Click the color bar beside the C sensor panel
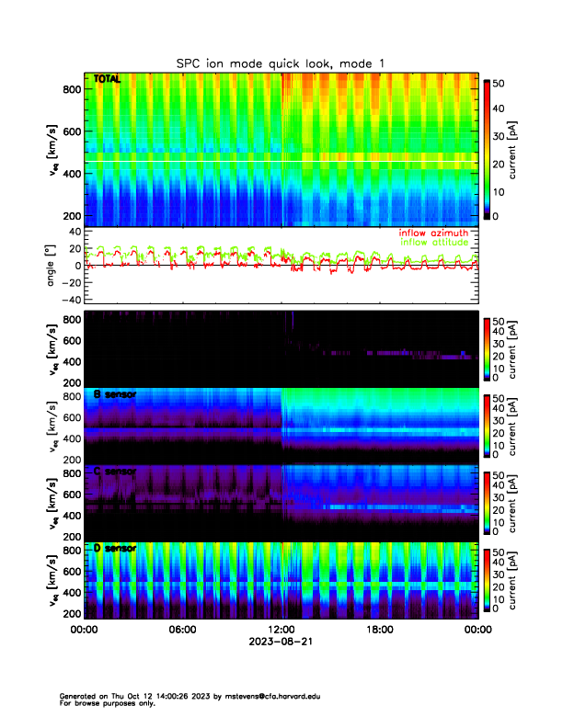 click(488, 502)
